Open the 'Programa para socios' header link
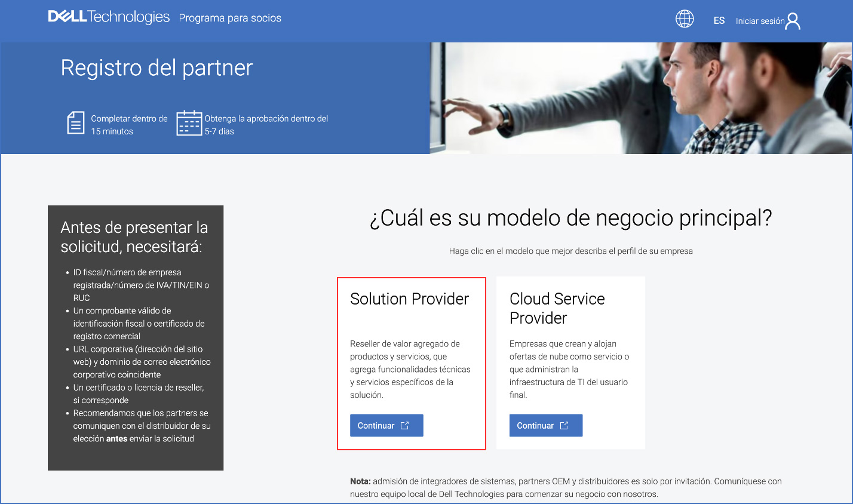853x504 pixels. pyautogui.click(x=230, y=18)
